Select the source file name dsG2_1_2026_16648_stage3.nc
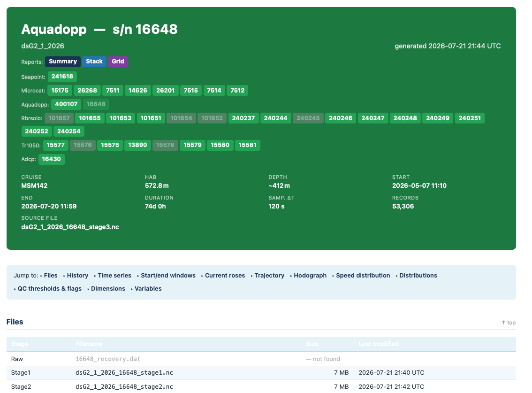Screen dimensions: 532x393 tap(70, 227)
